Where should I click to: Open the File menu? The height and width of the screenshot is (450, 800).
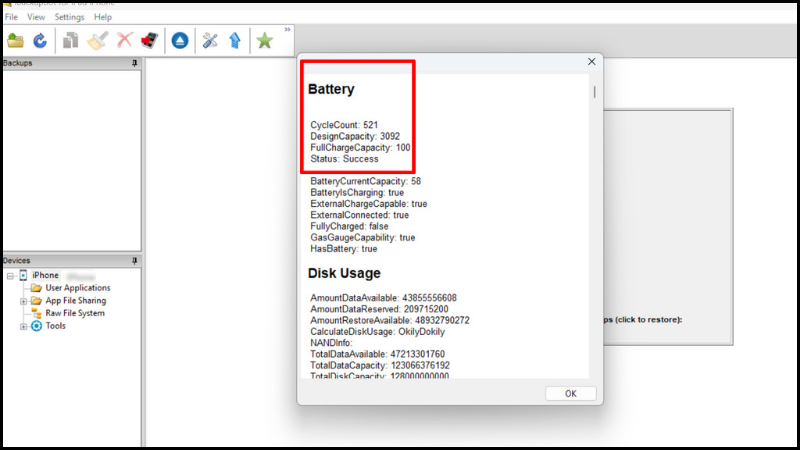(x=11, y=17)
